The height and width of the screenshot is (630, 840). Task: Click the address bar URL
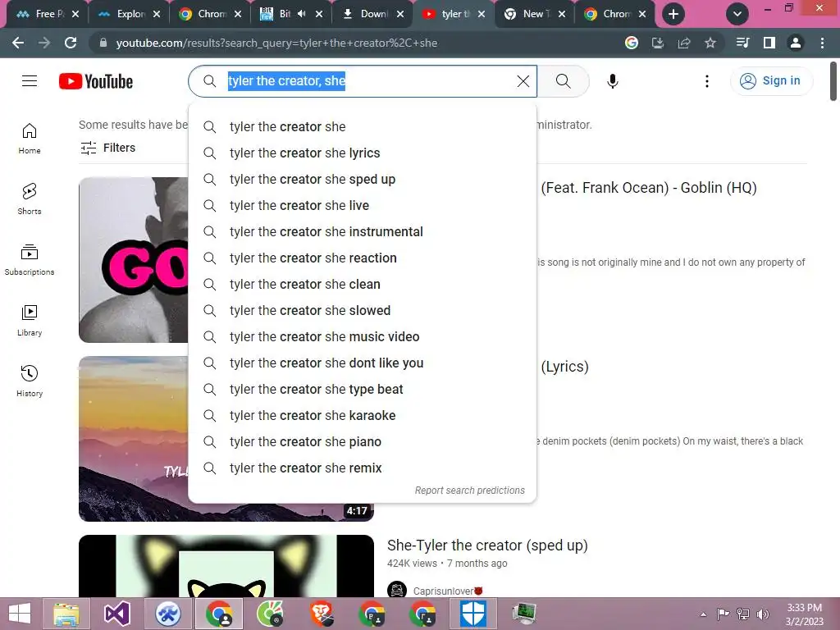click(276, 43)
